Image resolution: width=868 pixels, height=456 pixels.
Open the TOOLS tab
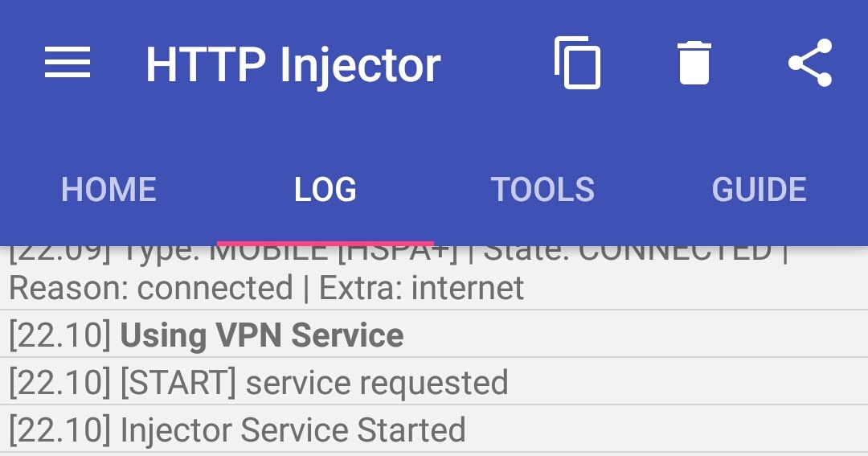click(x=542, y=190)
